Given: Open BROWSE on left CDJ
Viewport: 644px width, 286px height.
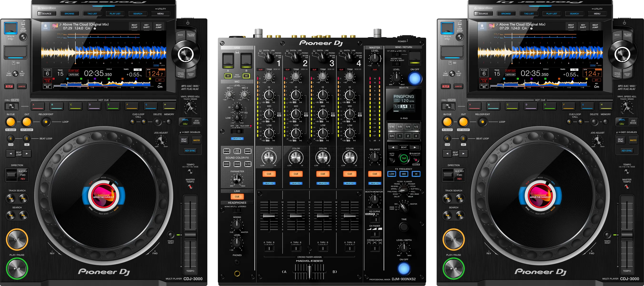Looking at the screenshot, I should click(69, 14).
